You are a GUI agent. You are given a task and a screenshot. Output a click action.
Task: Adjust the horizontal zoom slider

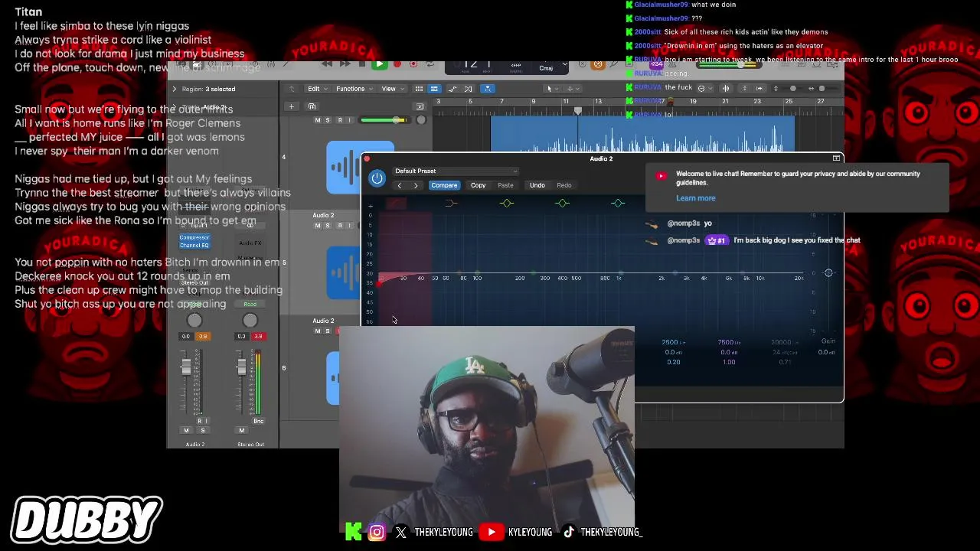822,89
